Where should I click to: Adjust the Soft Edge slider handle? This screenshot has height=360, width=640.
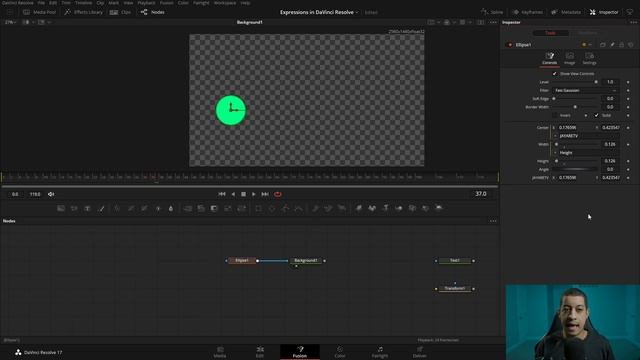point(554,99)
